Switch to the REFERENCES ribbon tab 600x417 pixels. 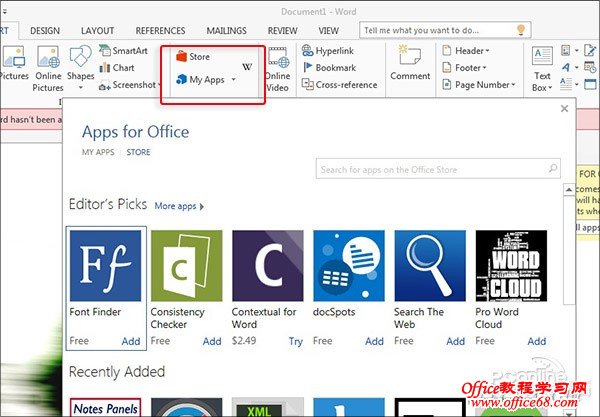(x=160, y=31)
